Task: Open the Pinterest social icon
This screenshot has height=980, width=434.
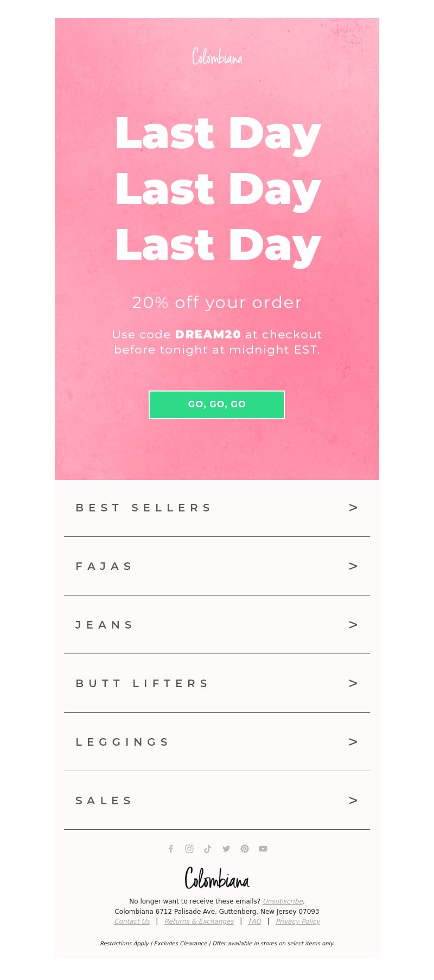Action: 245,849
